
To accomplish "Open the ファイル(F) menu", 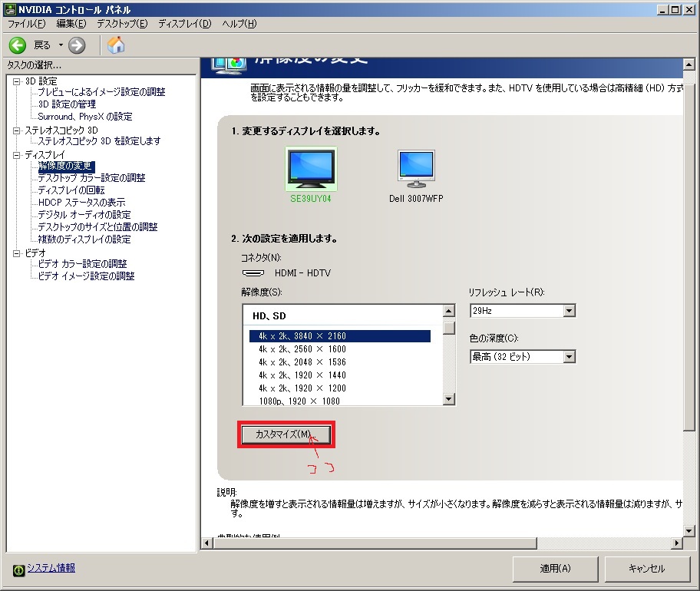I will [26, 24].
